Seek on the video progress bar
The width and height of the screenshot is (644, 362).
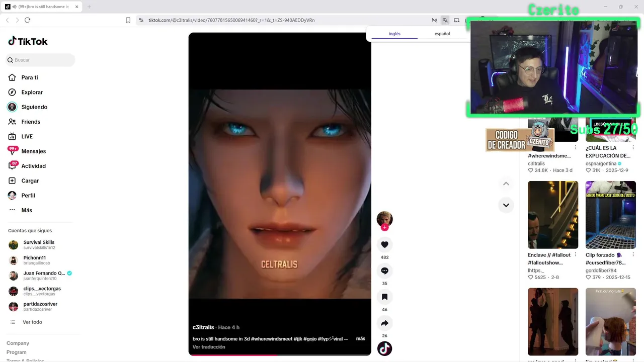(x=280, y=355)
